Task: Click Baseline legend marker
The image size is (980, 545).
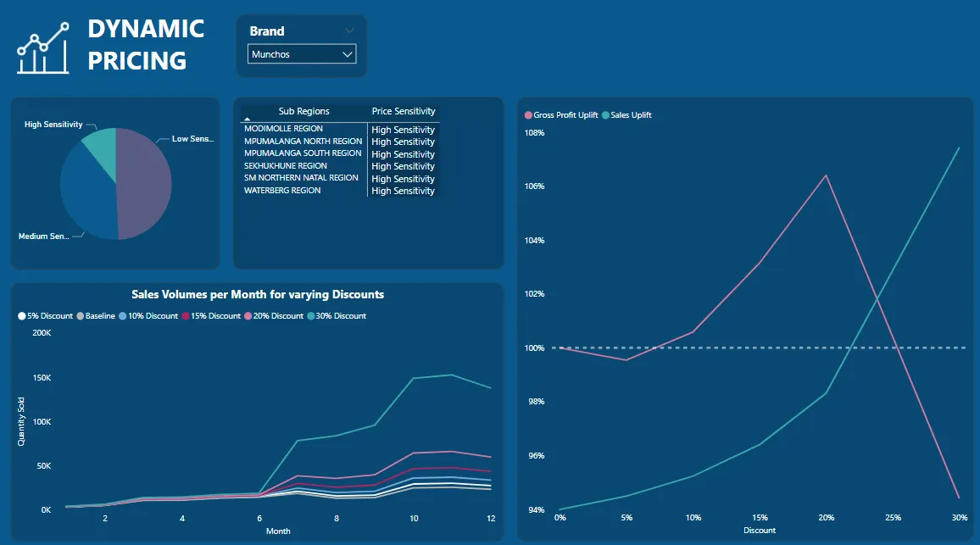Action: tap(80, 316)
